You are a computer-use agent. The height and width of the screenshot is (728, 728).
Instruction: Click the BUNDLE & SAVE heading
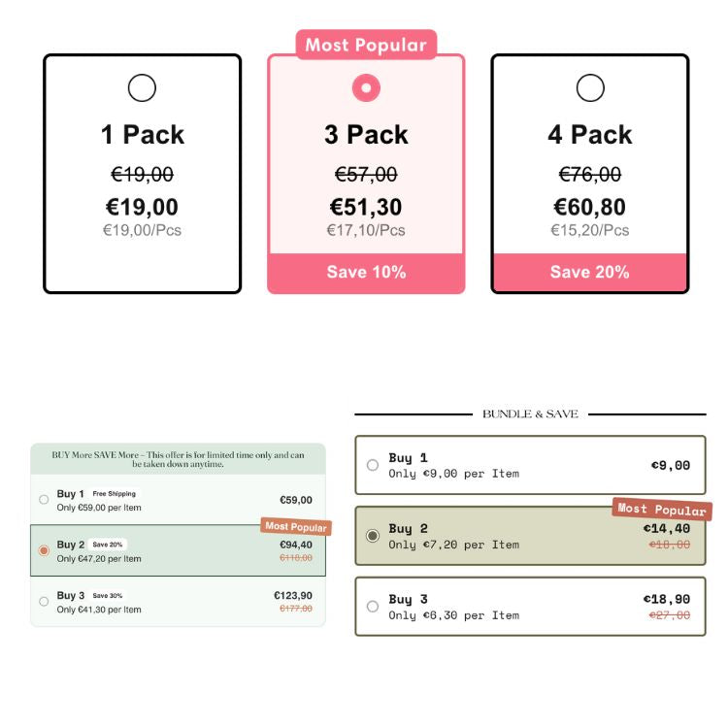pyautogui.click(x=530, y=414)
